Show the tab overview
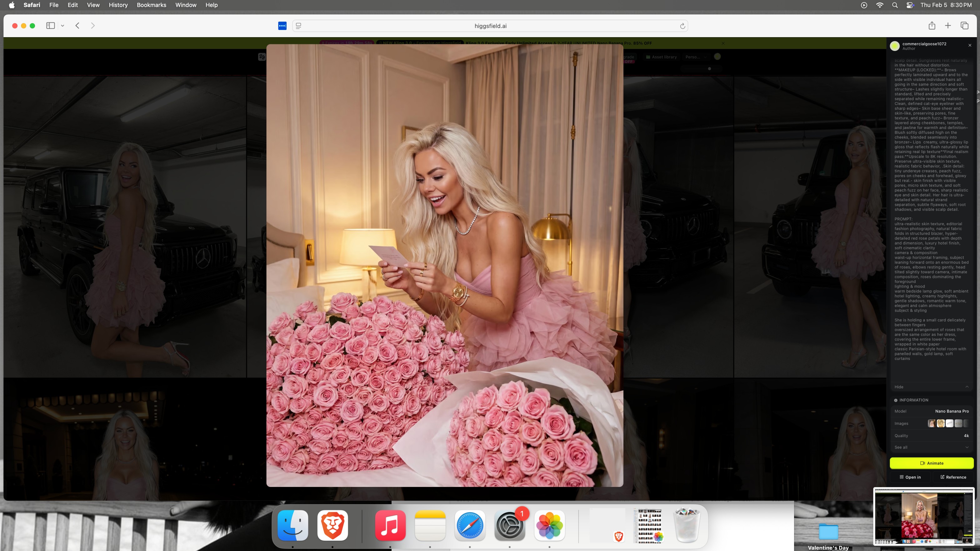Viewport: 980px width, 551px height. 964,26
